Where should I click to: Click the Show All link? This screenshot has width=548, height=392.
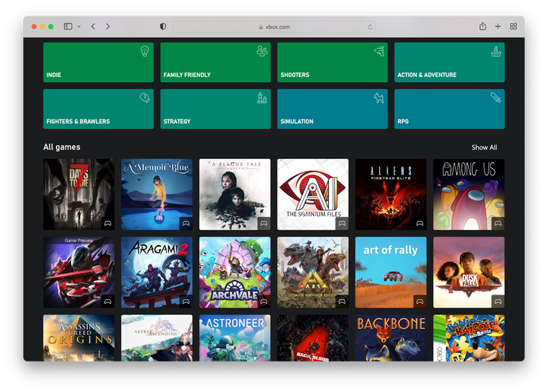pos(484,148)
